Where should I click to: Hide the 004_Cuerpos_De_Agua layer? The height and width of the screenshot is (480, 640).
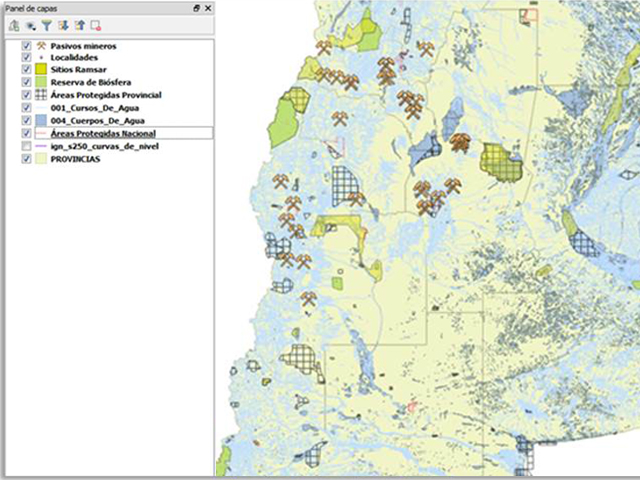(27, 120)
